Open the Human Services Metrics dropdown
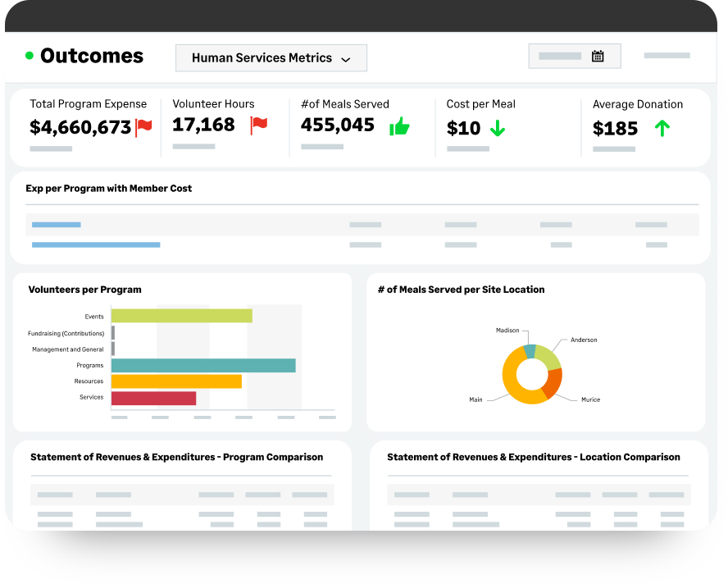 pyautogui.click(x=271, y=58)
